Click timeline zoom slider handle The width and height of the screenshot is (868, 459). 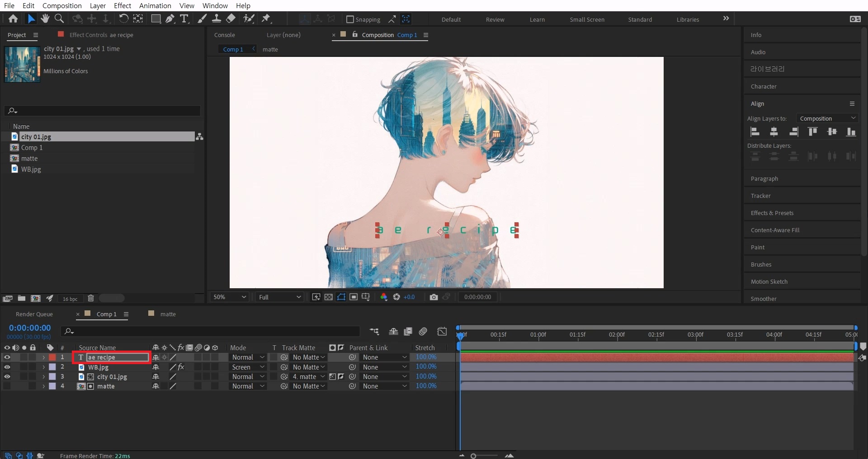473,456
